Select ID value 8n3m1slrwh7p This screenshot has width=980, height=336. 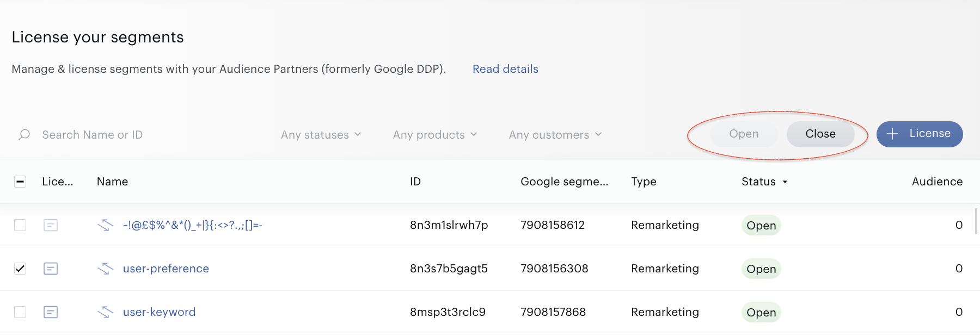pos(449,225)
